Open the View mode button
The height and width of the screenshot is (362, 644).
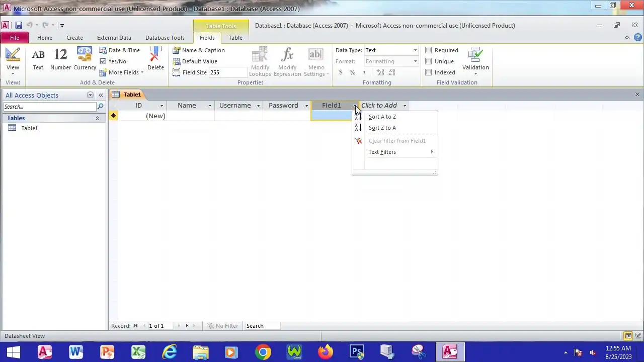(13, 61)
